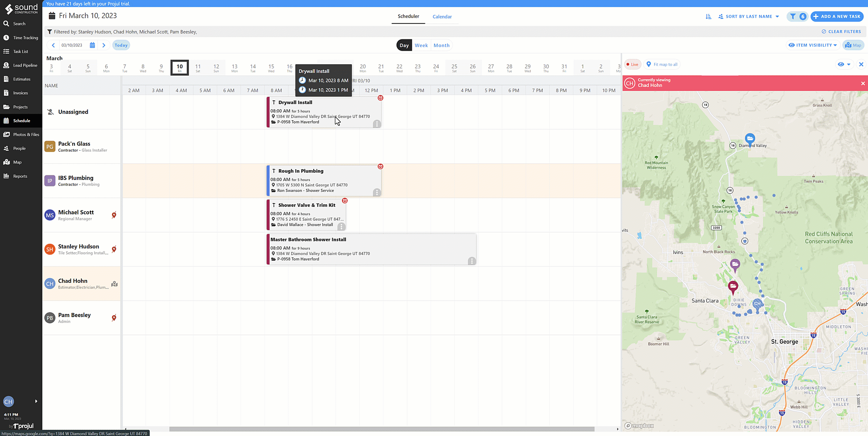Click the calendar picker icon beside the date
The image size is (868, 436).
pos(93,45)
